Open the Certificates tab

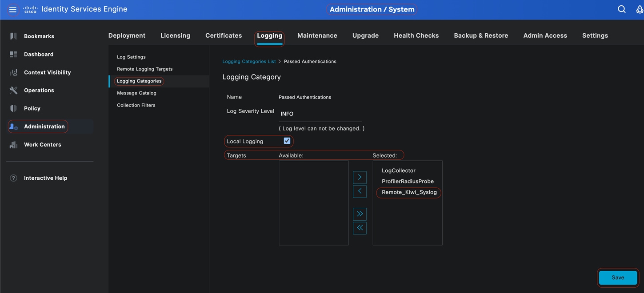point(224,36)
